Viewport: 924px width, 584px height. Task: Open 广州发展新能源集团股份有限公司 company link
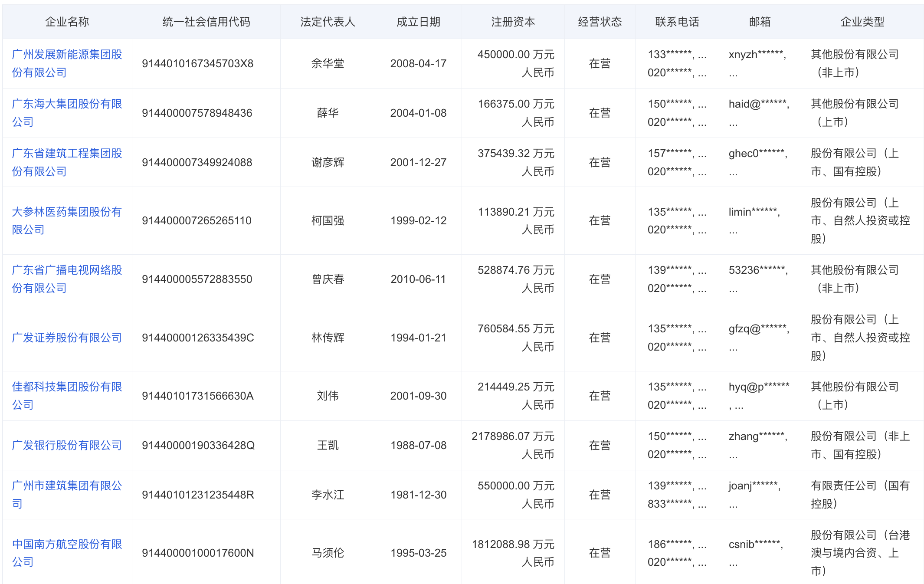[67, 63]
